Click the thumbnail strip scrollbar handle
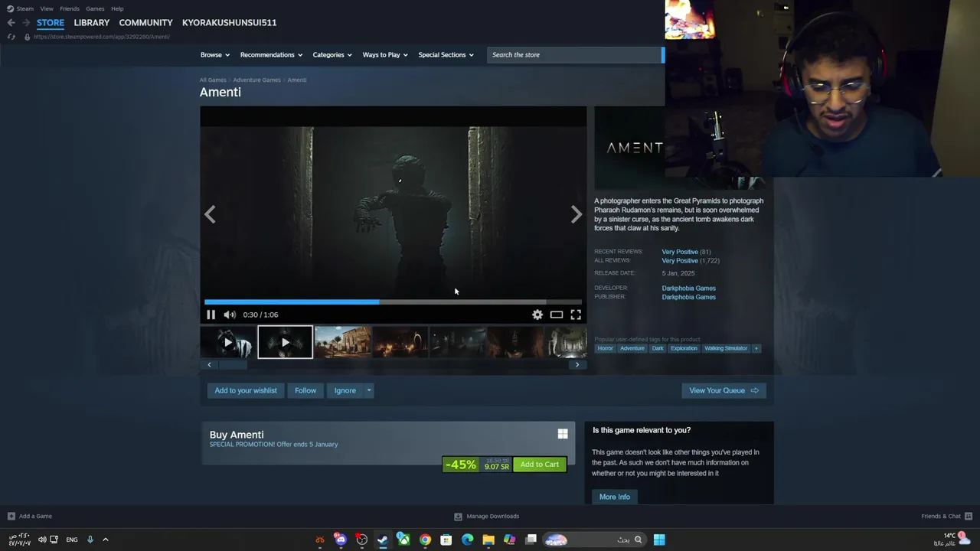Screen dimensions: 980x551 [x=234, y=365]
